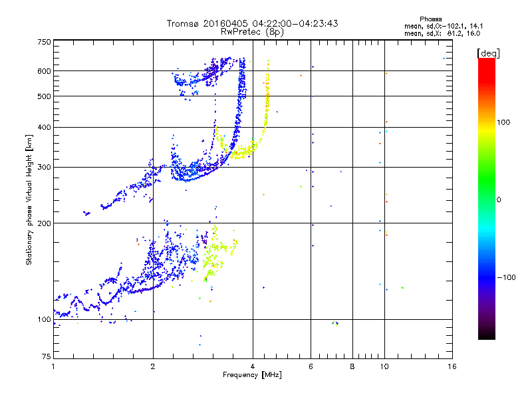Click the y-axis tick label '500'
Viewport: 532px width, 399px height.
point(44,96)
